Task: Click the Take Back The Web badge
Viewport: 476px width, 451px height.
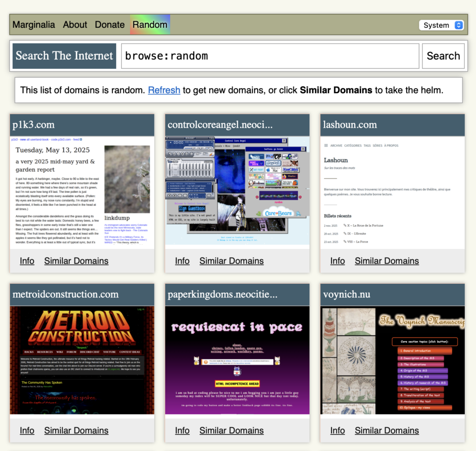Action: point(290,183)
